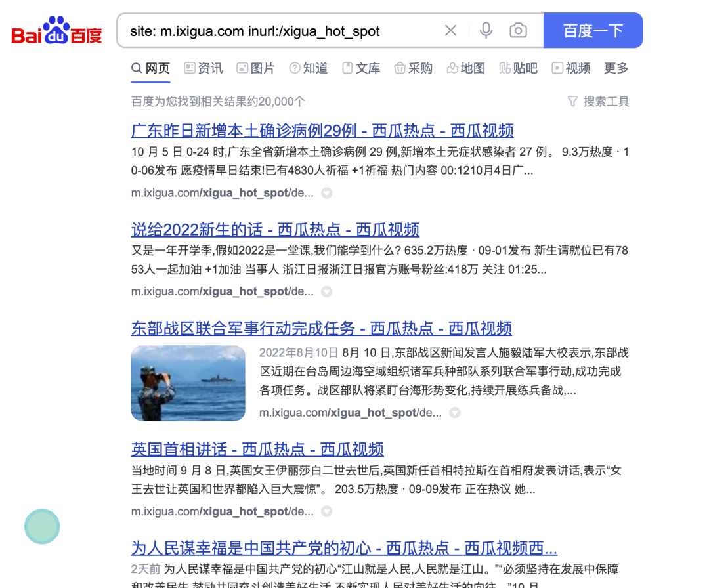Switch to the 地图 tab

(466, 68)
